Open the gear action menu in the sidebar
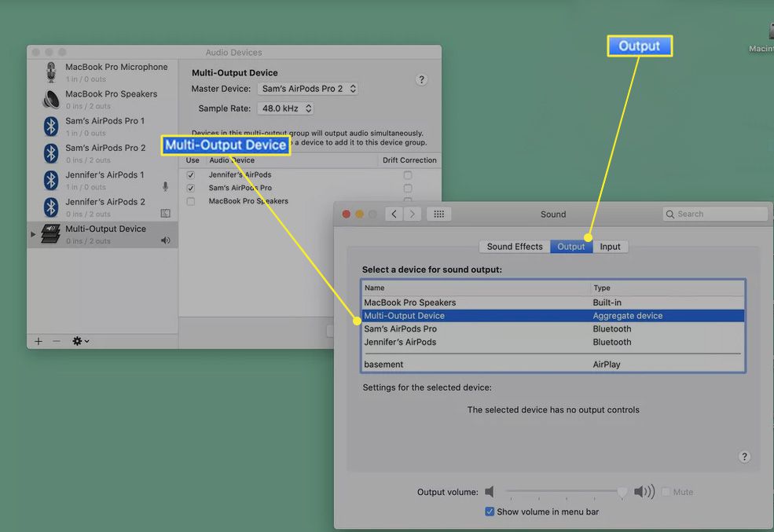The image size is (774, 532). pyautogui.click(x=80, y=341)
